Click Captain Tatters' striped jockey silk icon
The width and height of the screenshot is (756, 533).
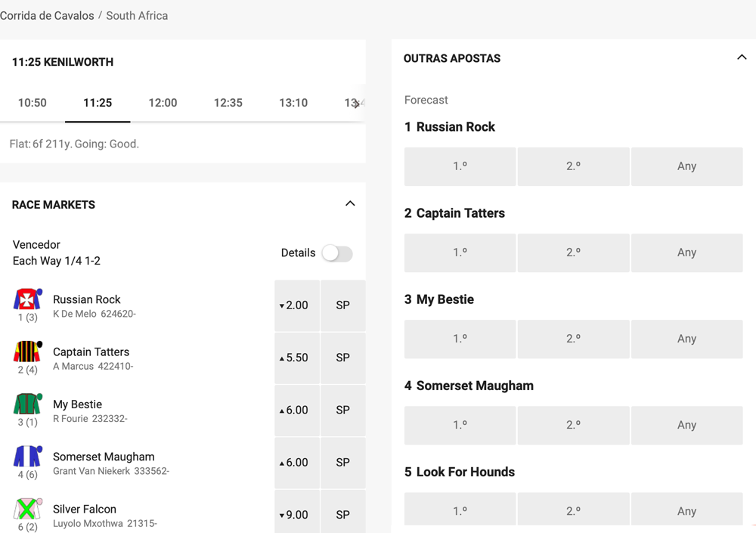(27, 352)
